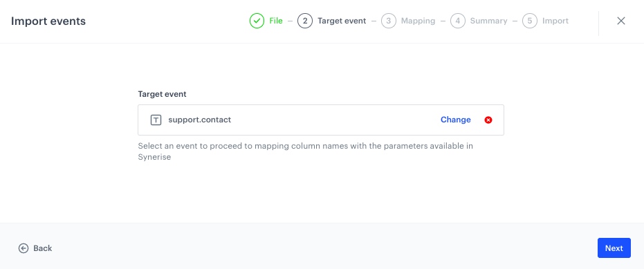Click the green checkmark File step icon
Screen dimensions: 644x269
(257, 21)
